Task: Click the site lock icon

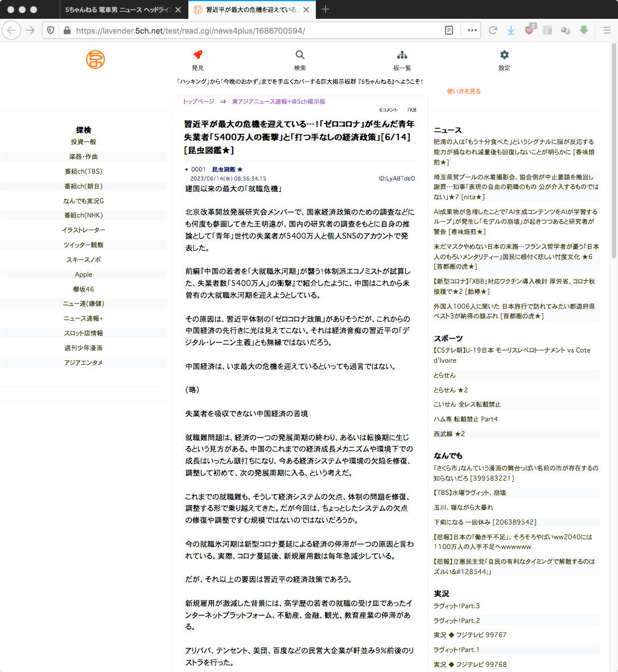Action: [x=67, y=30]
